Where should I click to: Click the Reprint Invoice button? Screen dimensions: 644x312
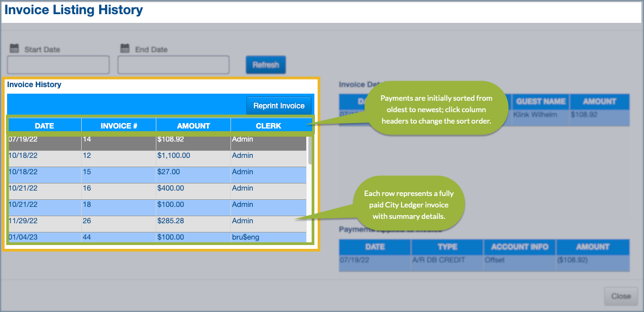click(x=278, y=106)
